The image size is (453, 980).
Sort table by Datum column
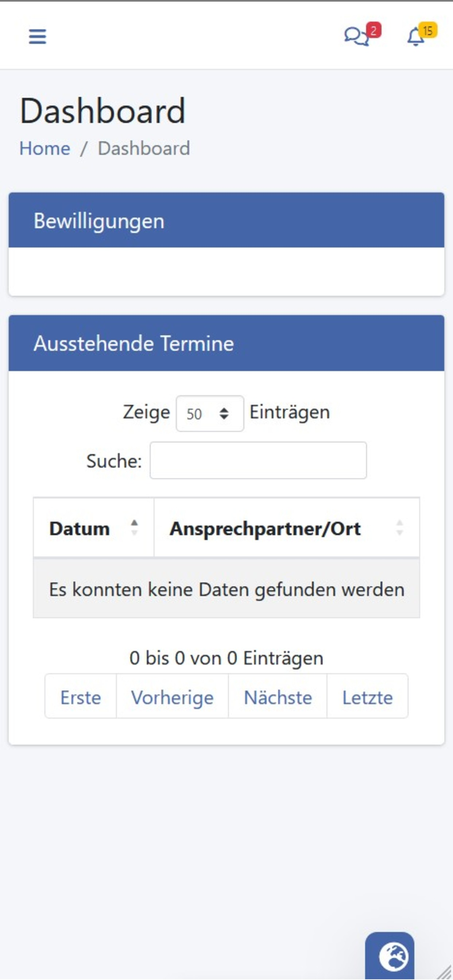[94, 528]
